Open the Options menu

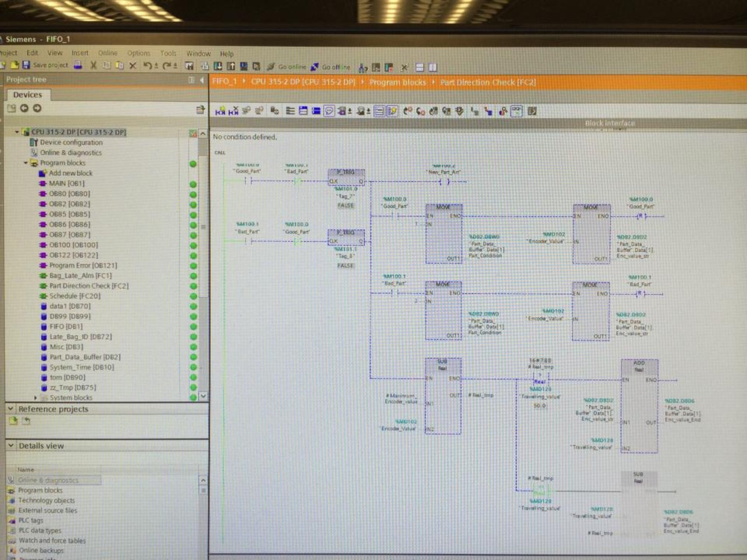point(139,53)
